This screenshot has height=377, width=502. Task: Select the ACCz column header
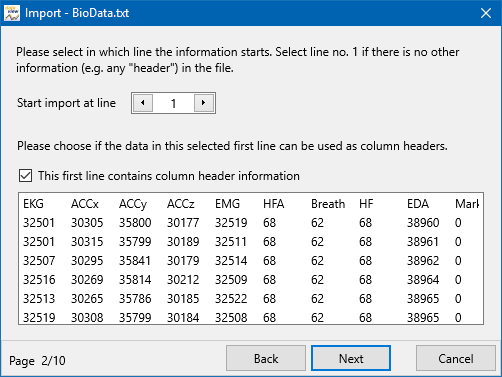click(180, 204)
